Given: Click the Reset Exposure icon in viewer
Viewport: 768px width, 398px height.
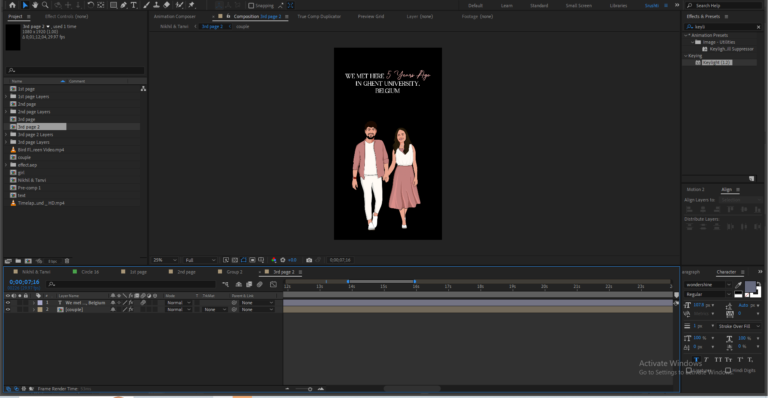Looking at the screenshot, I should 283,260.
